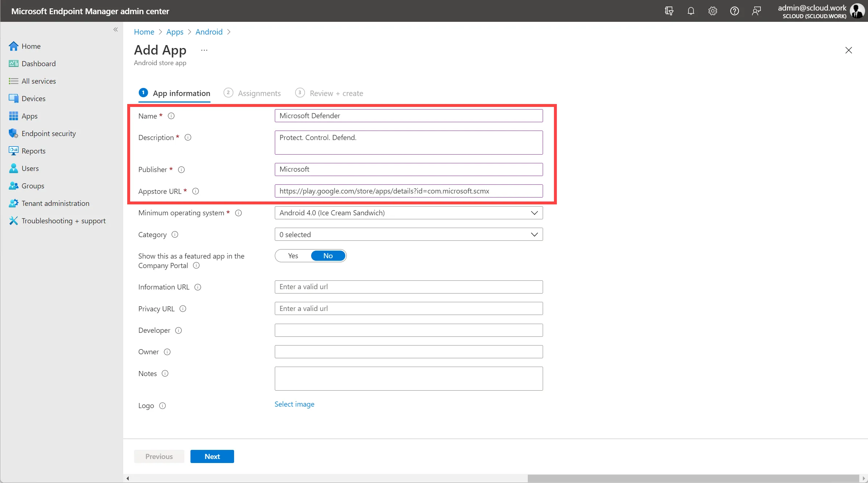Open All services in the sidebar
Viewport: 868px width, 483px height.
click(x=32, y=81)
